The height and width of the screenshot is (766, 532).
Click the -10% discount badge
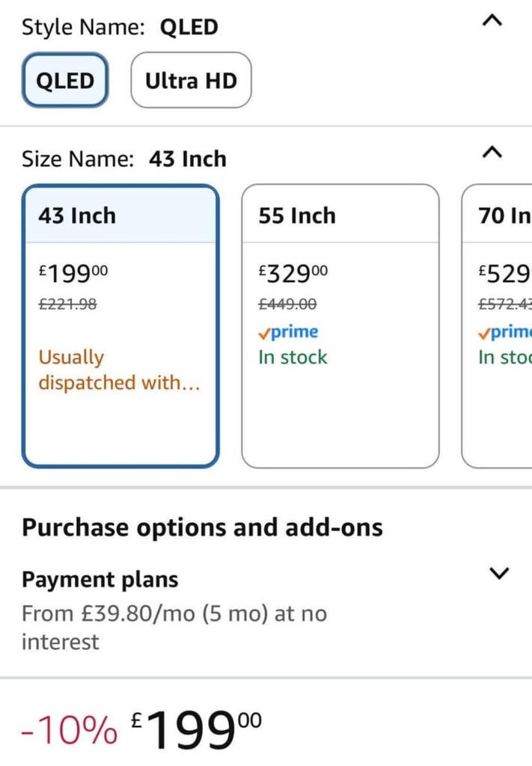[x=69, y=730]
